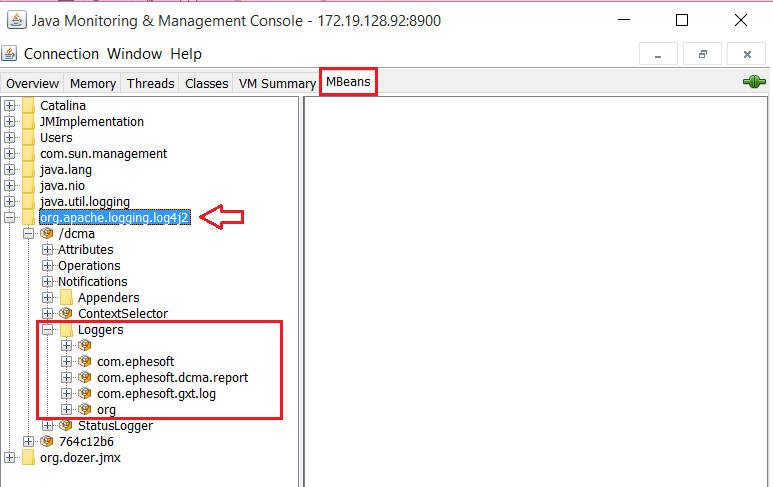This screenshot has height=487, width=773.
Task: Expand the 764c12b6 node
Action: (29, 441)
